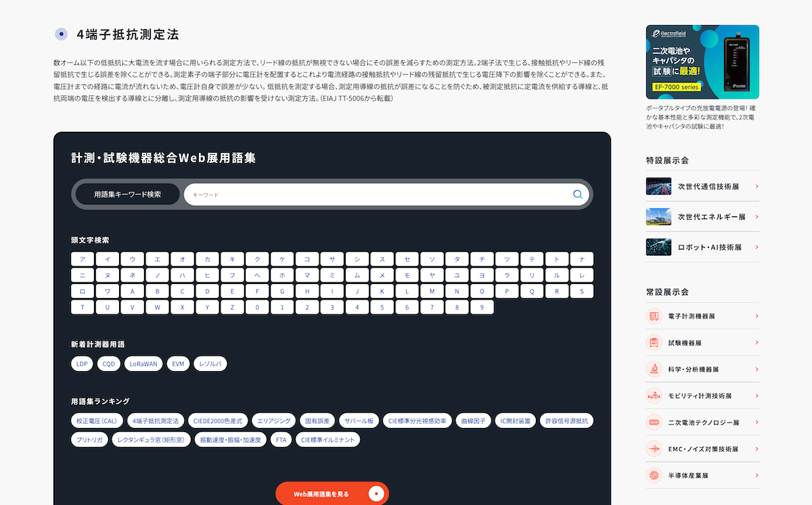The width and height of the screenshot is (812, 505).
Task: Click the 電子計測機器展 icon in sidebar
Action: [654, 316]
